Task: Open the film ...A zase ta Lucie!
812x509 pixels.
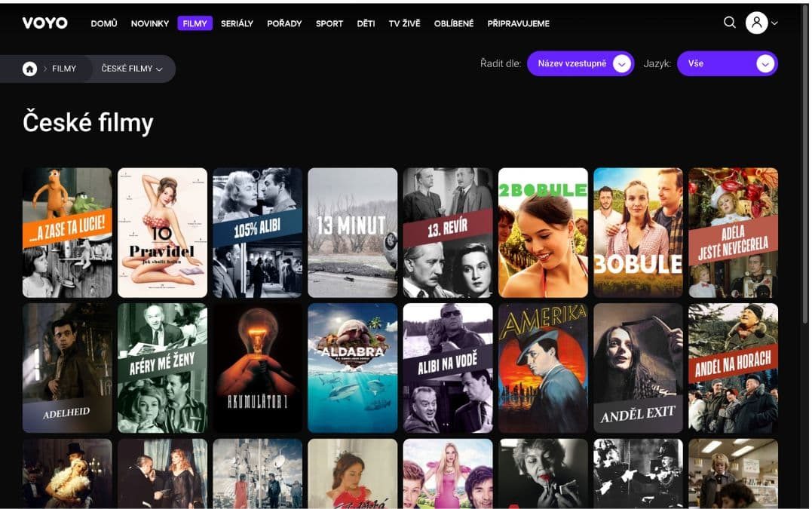Action: 67,232
